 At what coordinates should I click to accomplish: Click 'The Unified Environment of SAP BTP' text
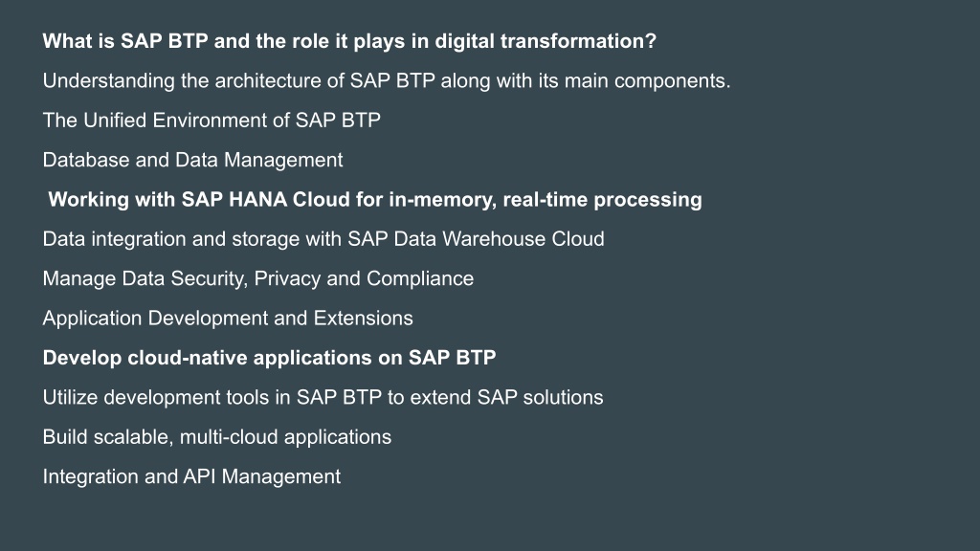(212, 120)
